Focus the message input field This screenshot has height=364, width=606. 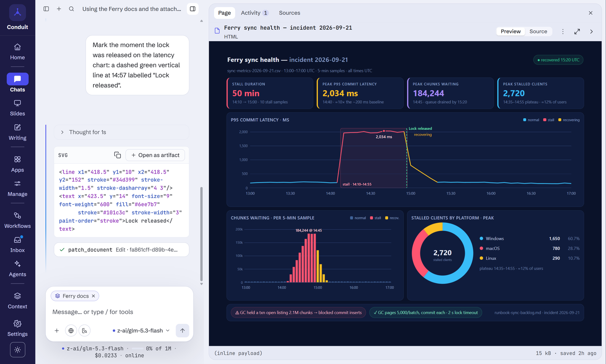point(119,312)
